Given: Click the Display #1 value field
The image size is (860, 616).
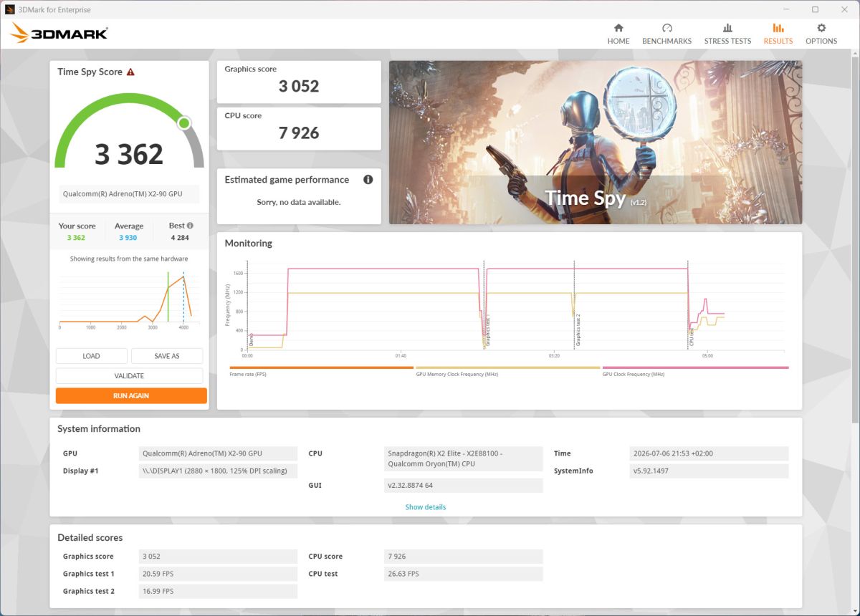Looking at the screenshot, I should [218, 471].
